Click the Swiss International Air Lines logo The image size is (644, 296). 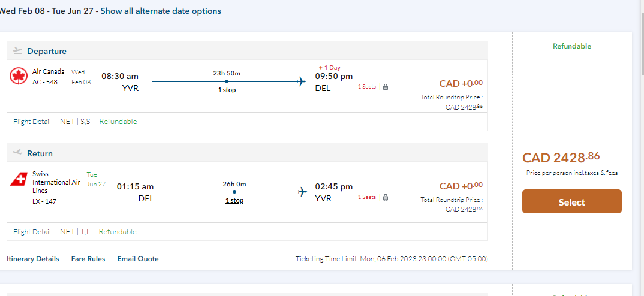19,179
